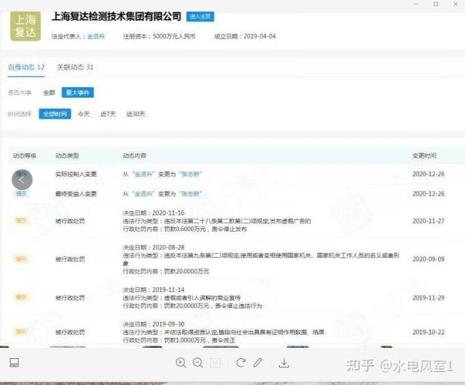
Task: Open the pencil edit tool
Action: (x=258, y=362)
